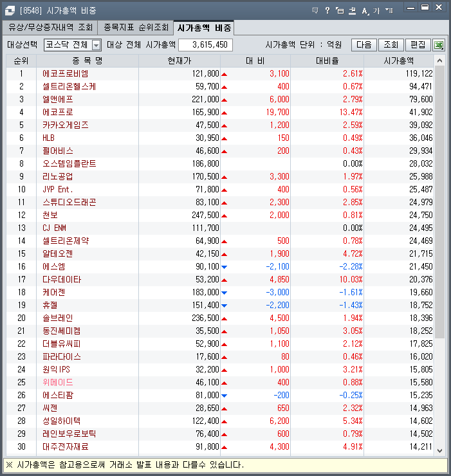The height and width of the screenshot is (476, 451).
Task: Click the 대비율 column header
Action: 327,61
